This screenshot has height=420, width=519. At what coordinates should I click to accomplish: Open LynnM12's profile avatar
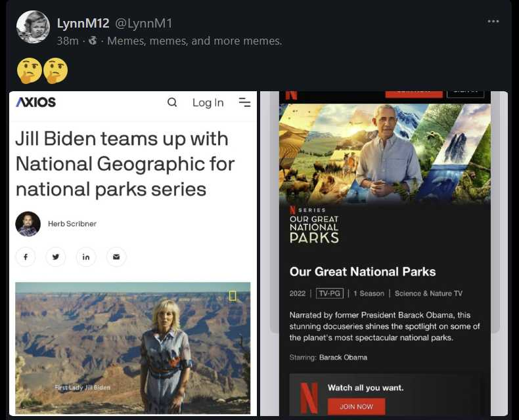coord(33,27)
